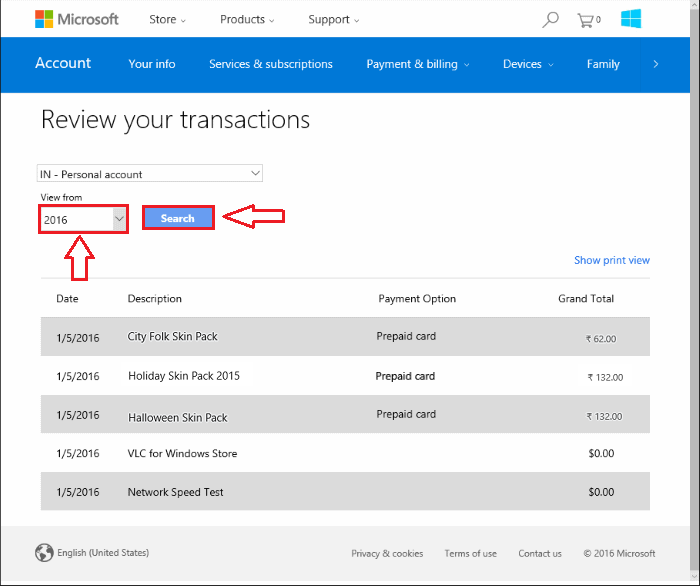Select Halloween Skin Pack transaction
The width and height of the screenshot is (700, 586).
(345, 414)
